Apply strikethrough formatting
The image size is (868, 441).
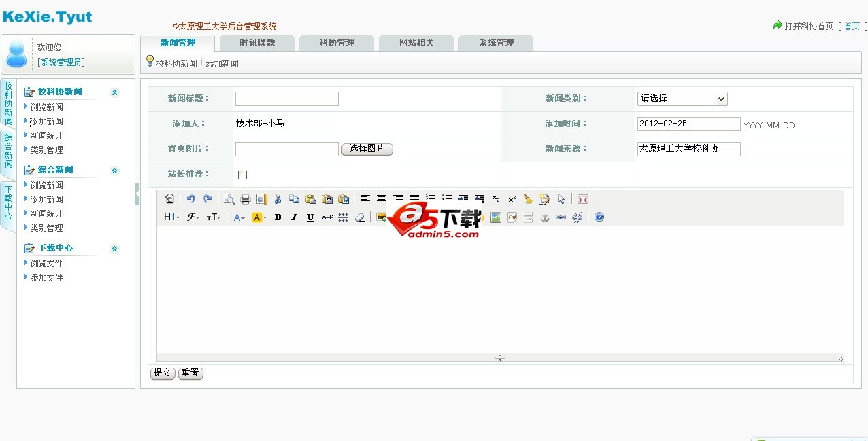327,217
